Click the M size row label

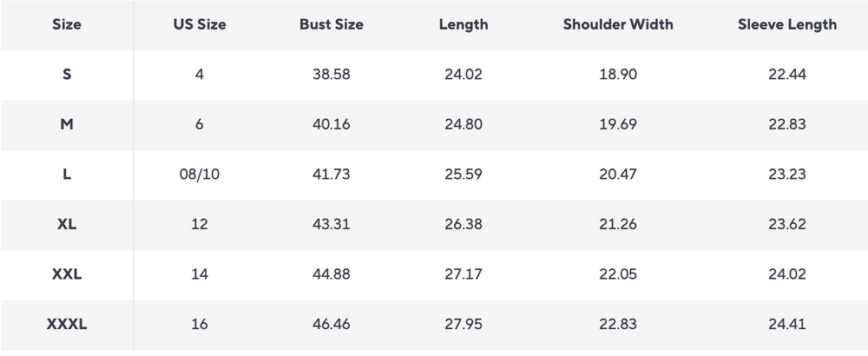click(x=67, y=124)
